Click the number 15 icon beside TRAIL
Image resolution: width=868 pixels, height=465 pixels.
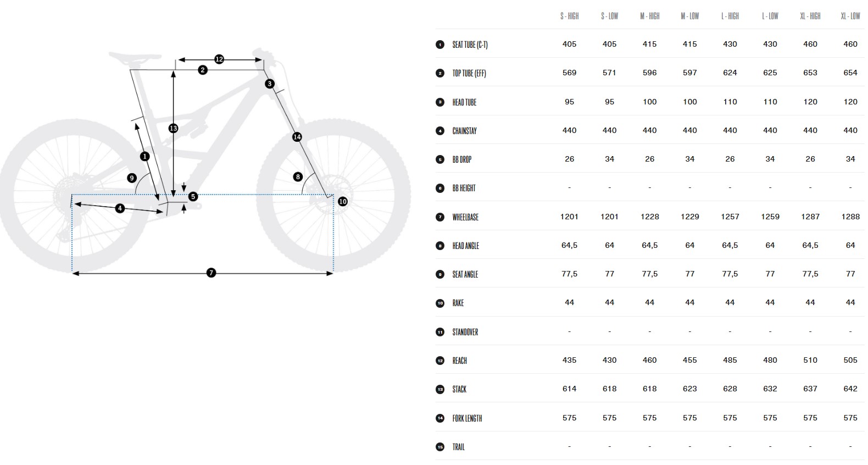[x=440, y=447]
